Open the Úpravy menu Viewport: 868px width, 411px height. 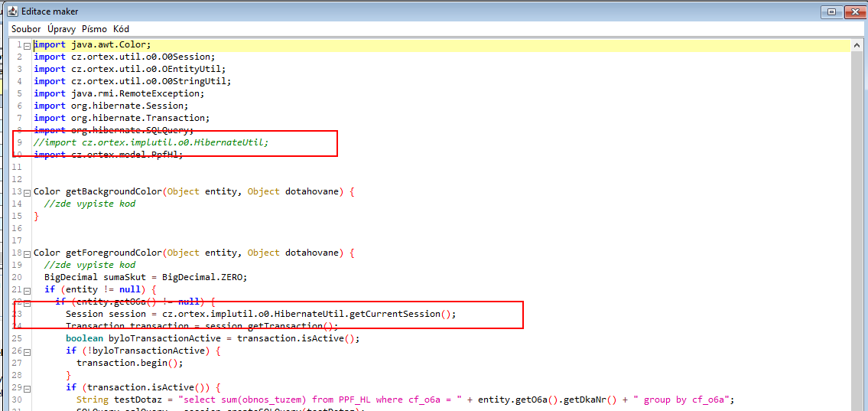[61, 29]
